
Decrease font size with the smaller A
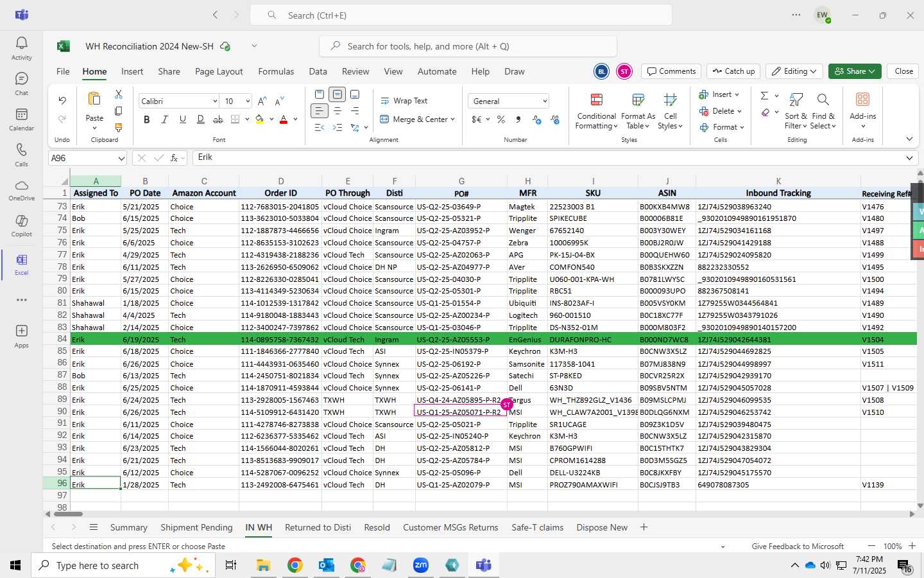279,101
